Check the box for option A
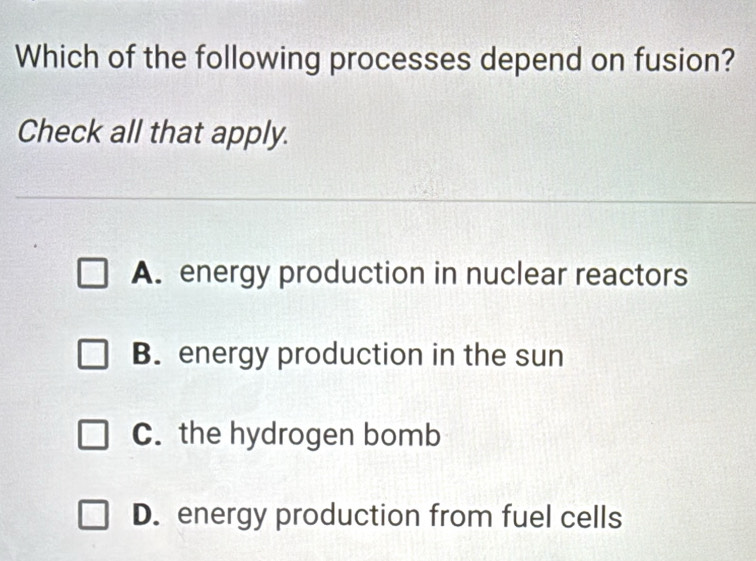This screenshot has height=561, width=756. click(93, 273)
